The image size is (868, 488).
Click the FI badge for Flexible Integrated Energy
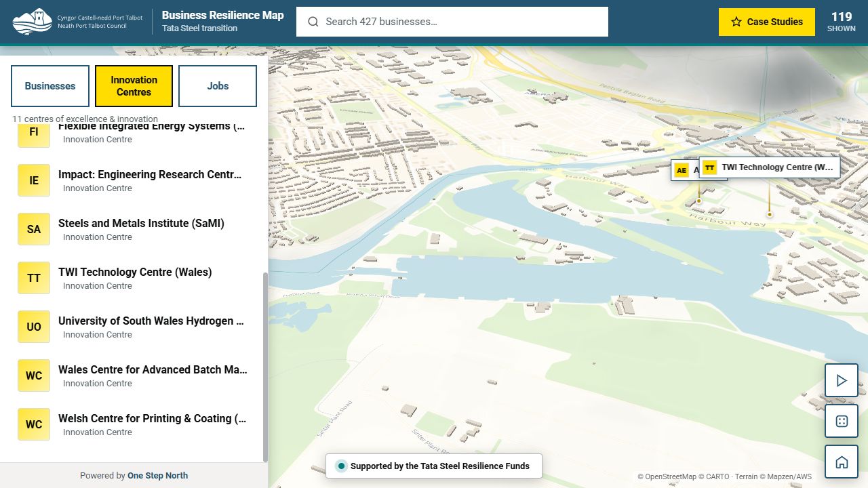click(34, 134)
